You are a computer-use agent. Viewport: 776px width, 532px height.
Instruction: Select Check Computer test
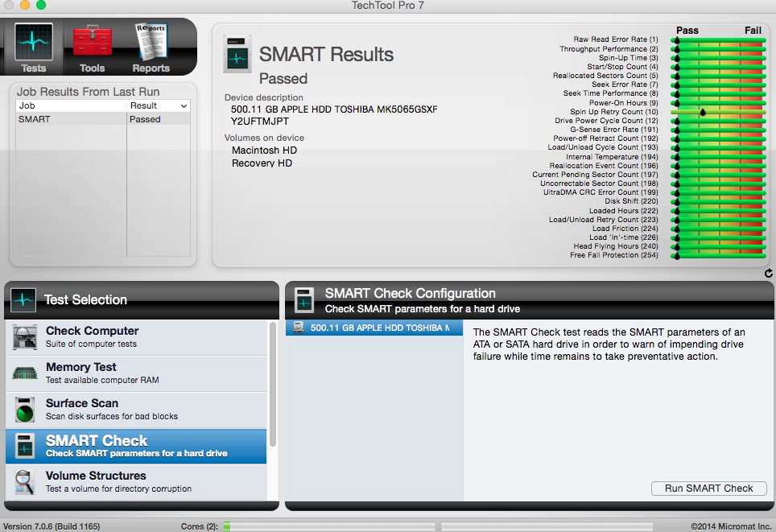point(136,337)
